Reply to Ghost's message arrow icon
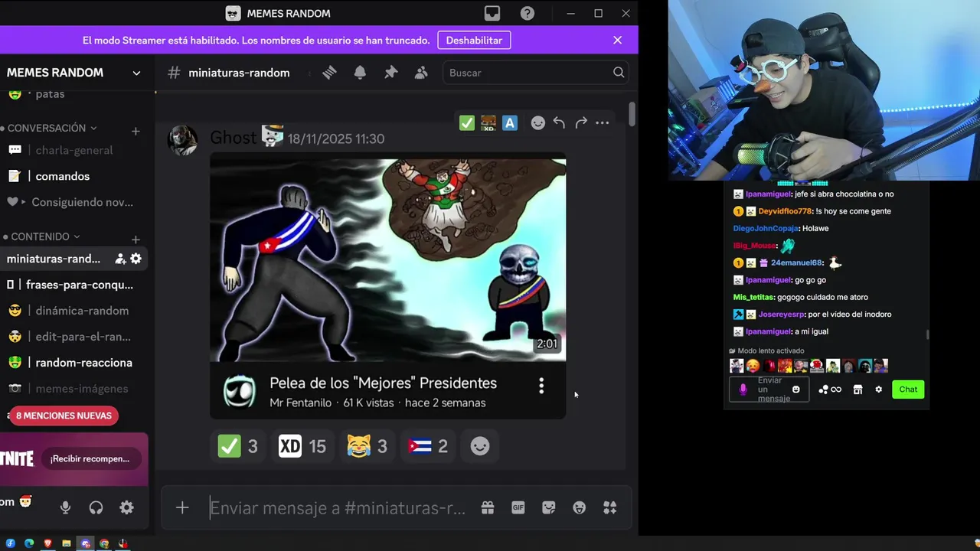This screenshot has width=980, height=551. (559, 122)
